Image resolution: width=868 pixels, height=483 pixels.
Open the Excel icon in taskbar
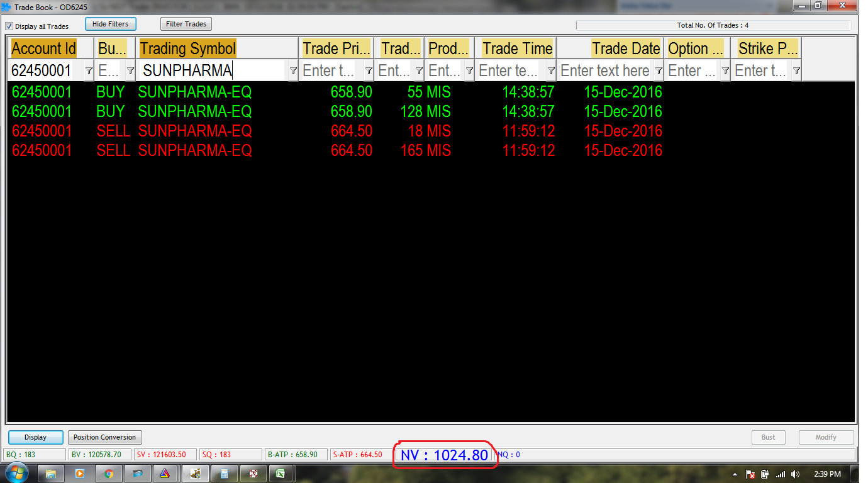tap(280, 474)
